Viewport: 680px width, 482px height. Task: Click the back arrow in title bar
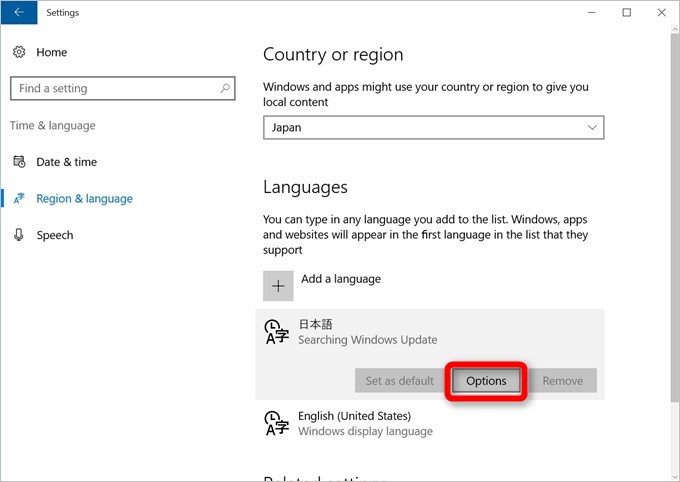(19, 13)
